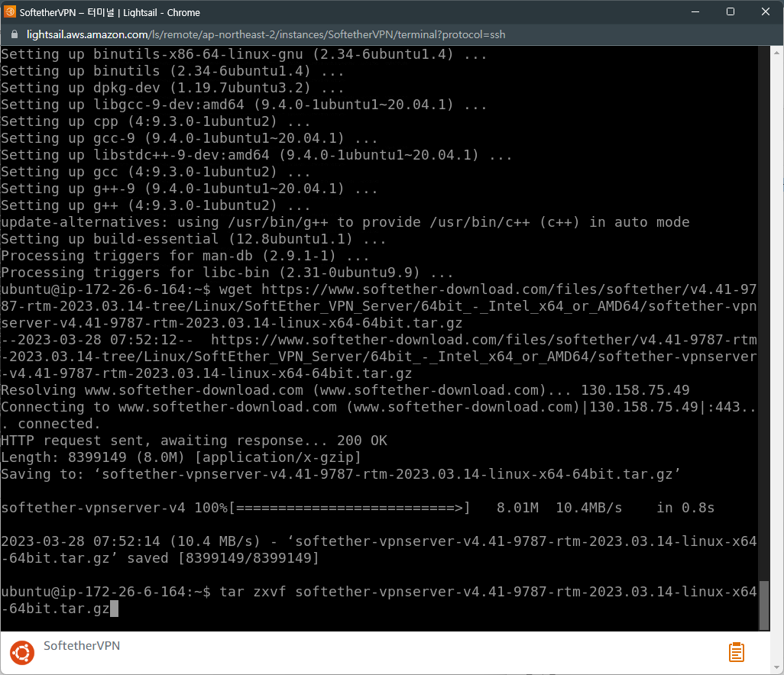Image resolution: width=784 pixels, height=675 pixels.
Task: Click the 'Setting up build-essential' line
Action: (x=193, y=239)
